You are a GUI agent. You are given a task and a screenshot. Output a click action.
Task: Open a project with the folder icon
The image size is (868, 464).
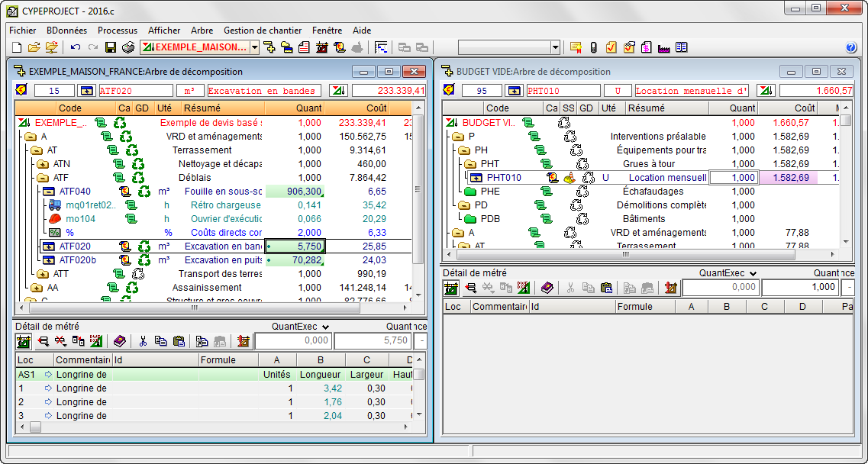34,47
